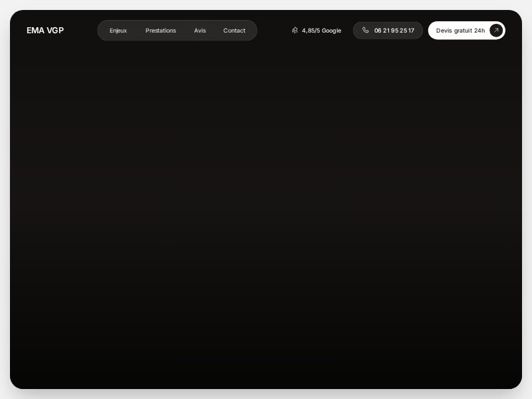Navigate to the Contact section
This screenshot has width=532, height=399.
click(x=234, y=31)
